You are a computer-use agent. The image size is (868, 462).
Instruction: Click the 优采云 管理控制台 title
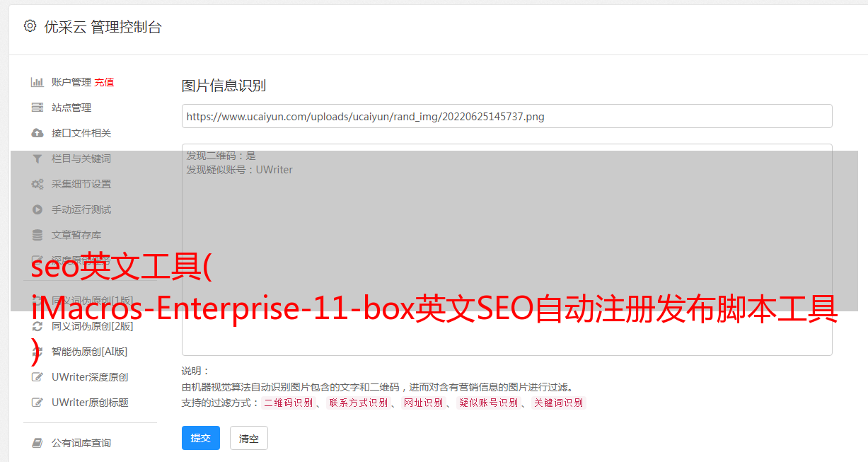click(103, 27)
